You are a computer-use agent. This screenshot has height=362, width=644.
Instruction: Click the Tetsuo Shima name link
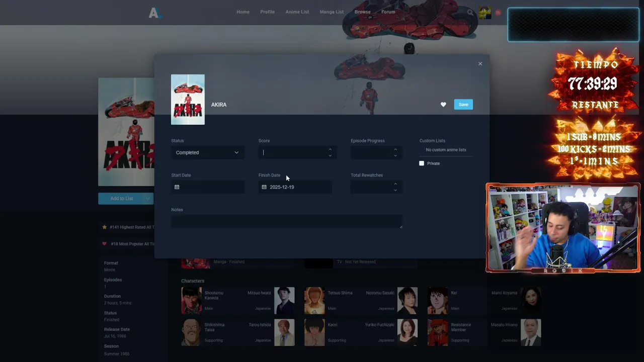click(340, 293)
